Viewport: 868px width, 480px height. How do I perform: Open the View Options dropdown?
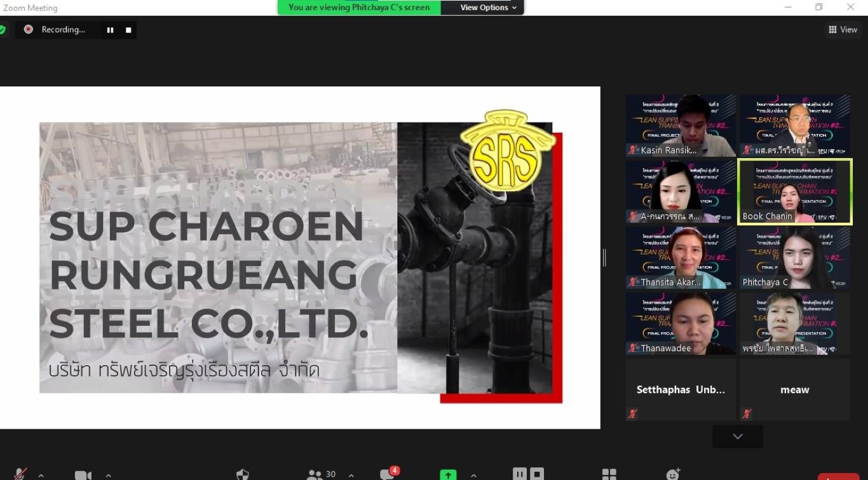(488, 8)
